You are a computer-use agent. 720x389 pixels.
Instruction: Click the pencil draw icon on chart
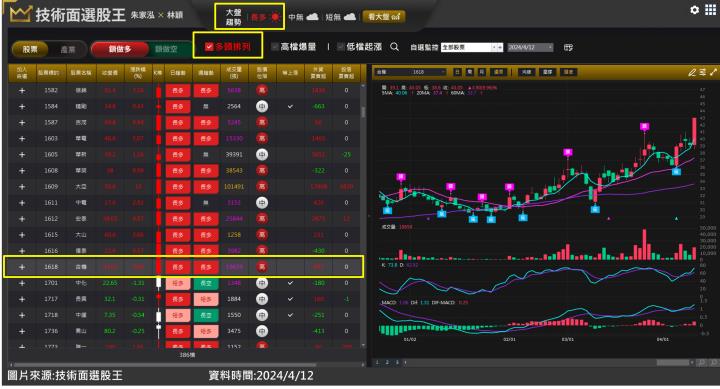pyautogui.click(x=692, y=72)
